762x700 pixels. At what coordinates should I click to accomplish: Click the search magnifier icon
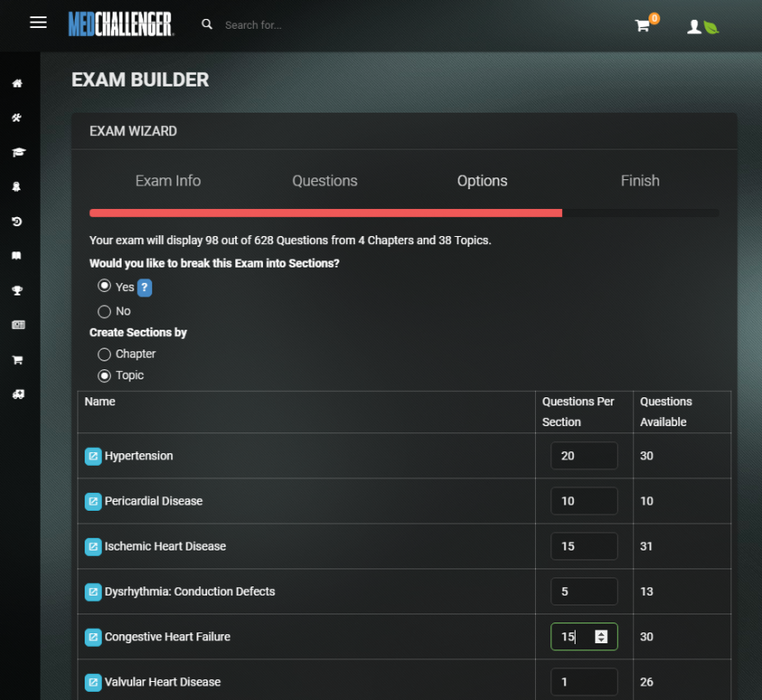coord(207,24)
